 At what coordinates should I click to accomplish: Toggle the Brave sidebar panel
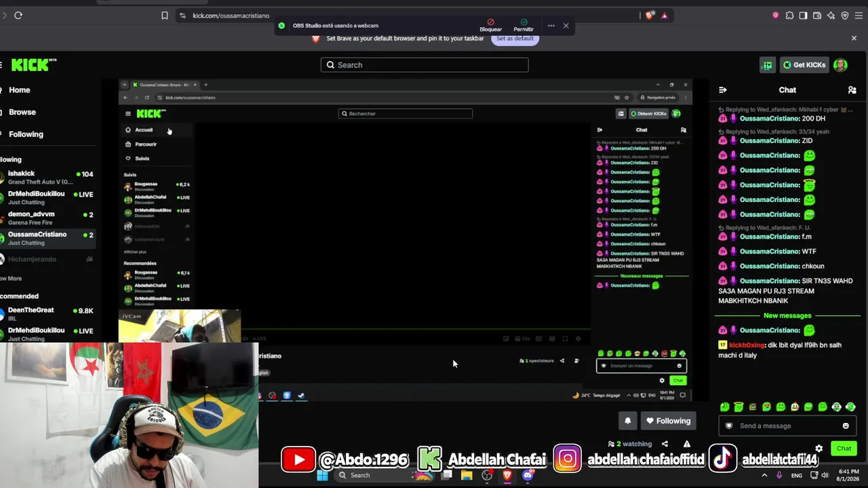[x=804, y=16]
